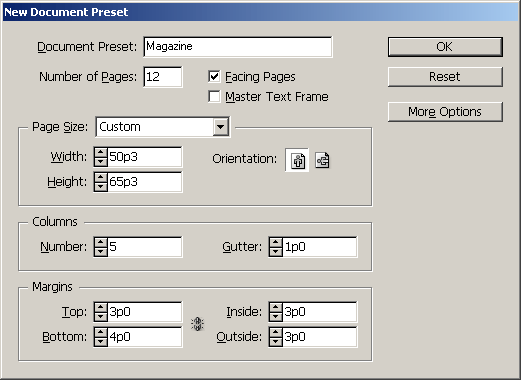
Task: Increase Width with the up stepper arrow
Action: (x=101, y=153)
